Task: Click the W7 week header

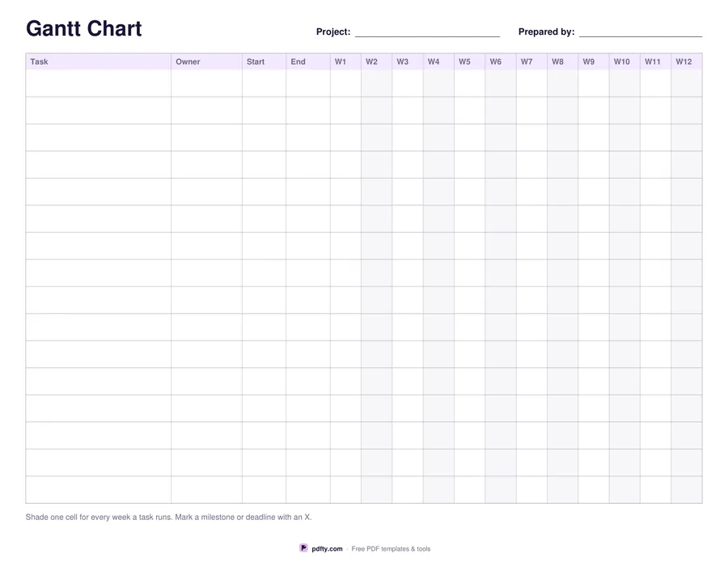Action: click(531, 61)
